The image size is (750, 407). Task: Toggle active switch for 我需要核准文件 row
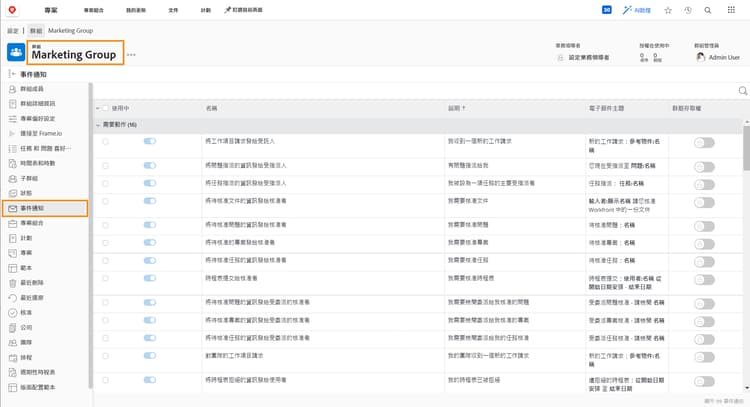[x=150, y=201]
